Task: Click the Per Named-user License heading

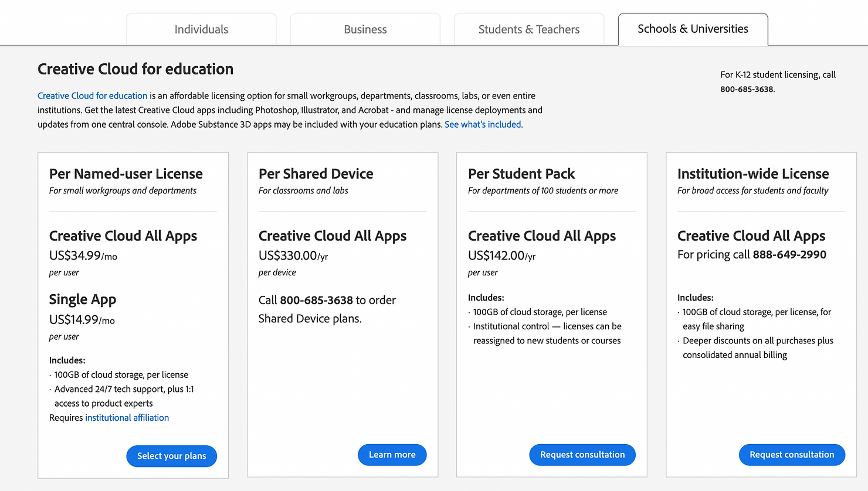Action: pos(126,174)
